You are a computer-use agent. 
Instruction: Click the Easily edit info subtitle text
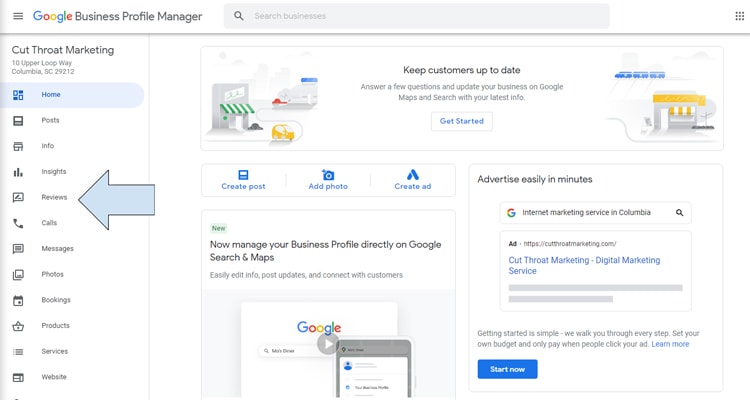pos(306,275)
